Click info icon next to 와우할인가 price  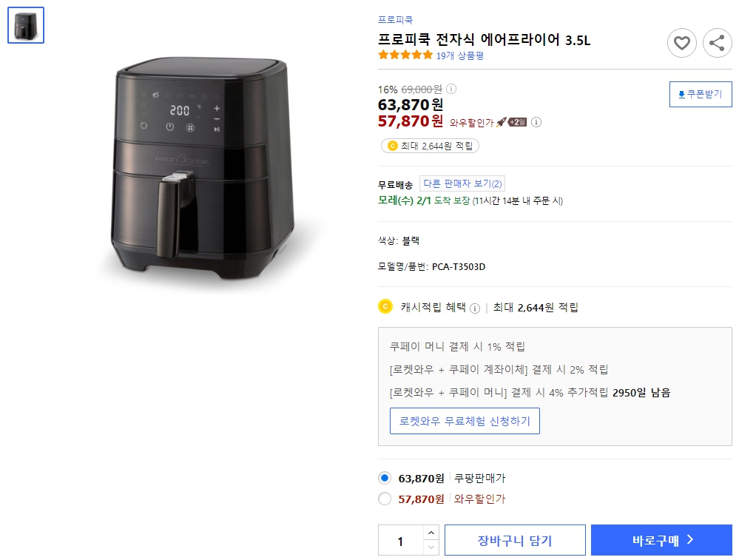coord(537,122)
